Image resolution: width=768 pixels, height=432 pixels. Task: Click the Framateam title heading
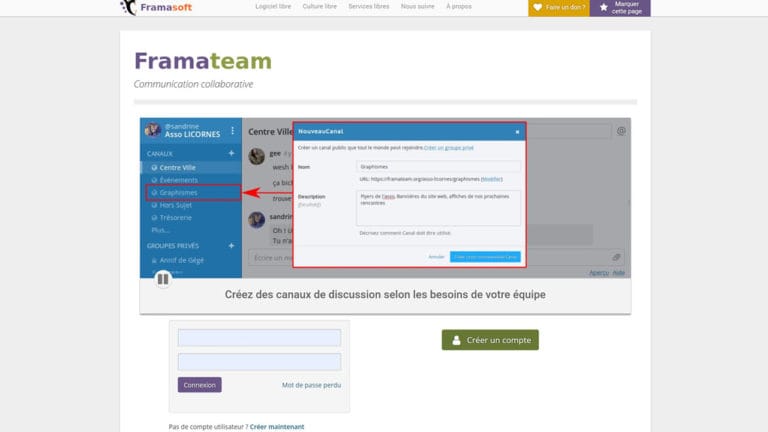(203, 61)
